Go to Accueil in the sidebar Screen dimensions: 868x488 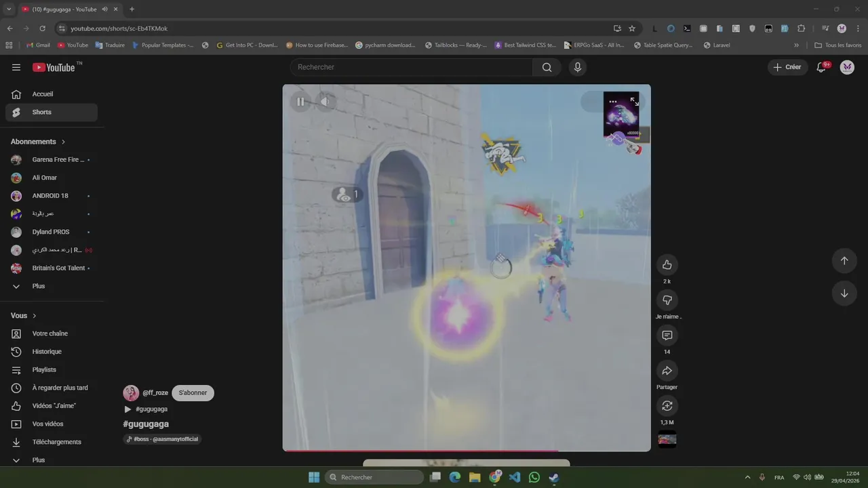tap(52, 94)
